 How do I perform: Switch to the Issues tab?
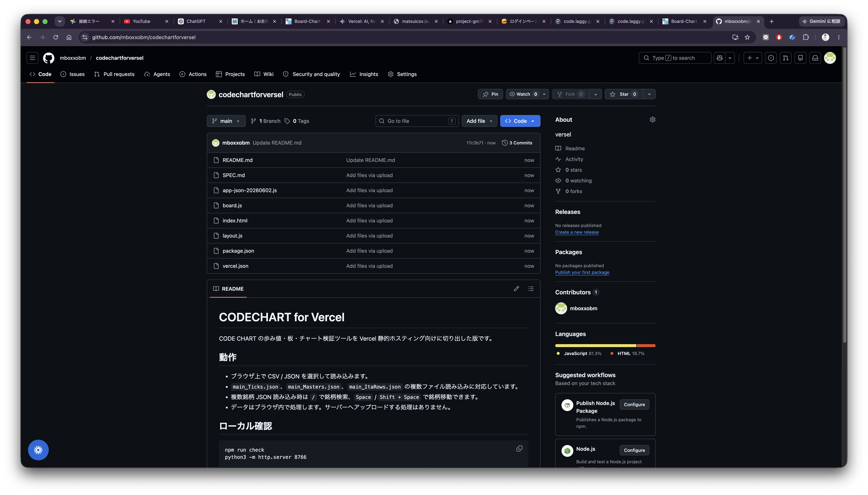tap(73, 74)
